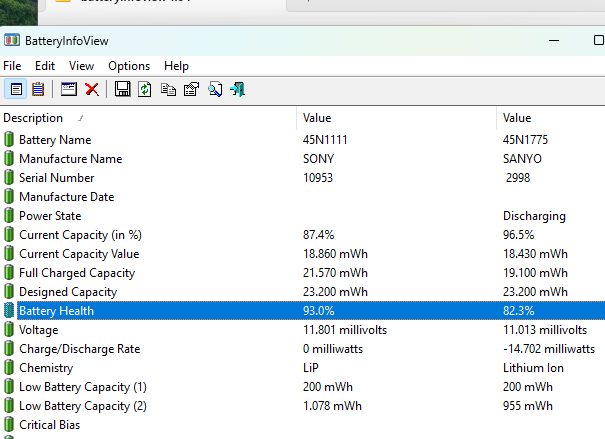The width and height of the screenshot is (605, 439).
Task: Click the battery icon beside Designed Capacity
Action: point(9,291)
